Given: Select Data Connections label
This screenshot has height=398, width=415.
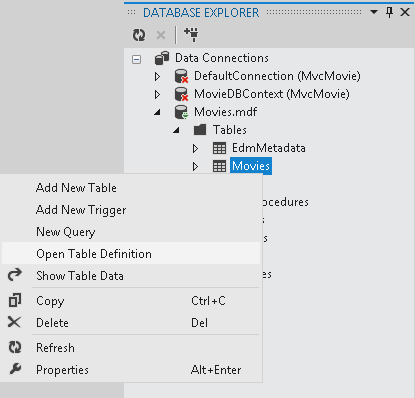Looking at the screenshot, I should click(222, 58).
